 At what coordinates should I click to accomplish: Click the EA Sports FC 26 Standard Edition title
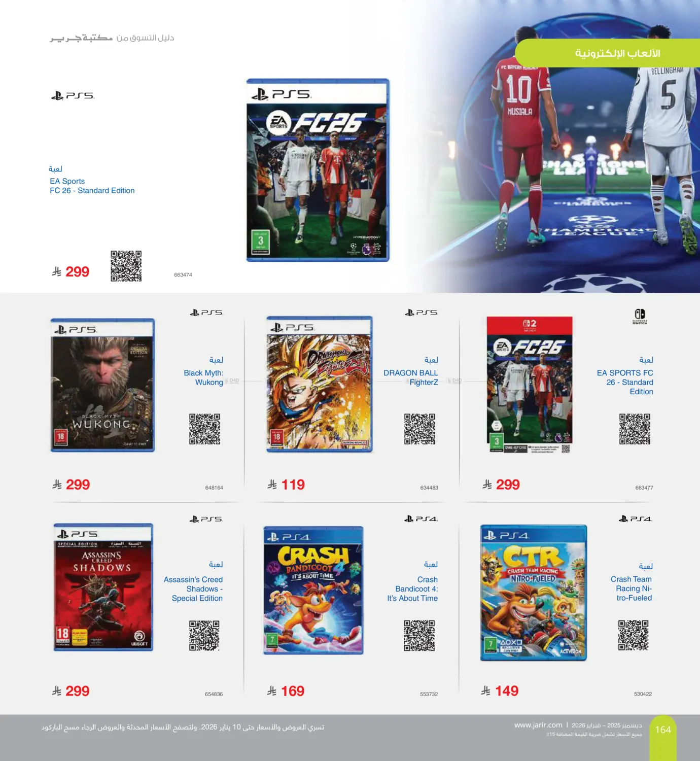92,186
